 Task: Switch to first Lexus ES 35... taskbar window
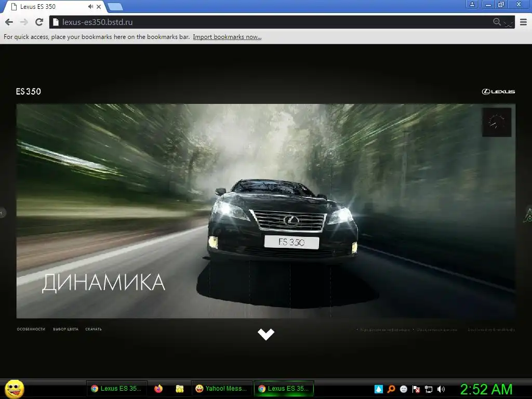point(117,389)
